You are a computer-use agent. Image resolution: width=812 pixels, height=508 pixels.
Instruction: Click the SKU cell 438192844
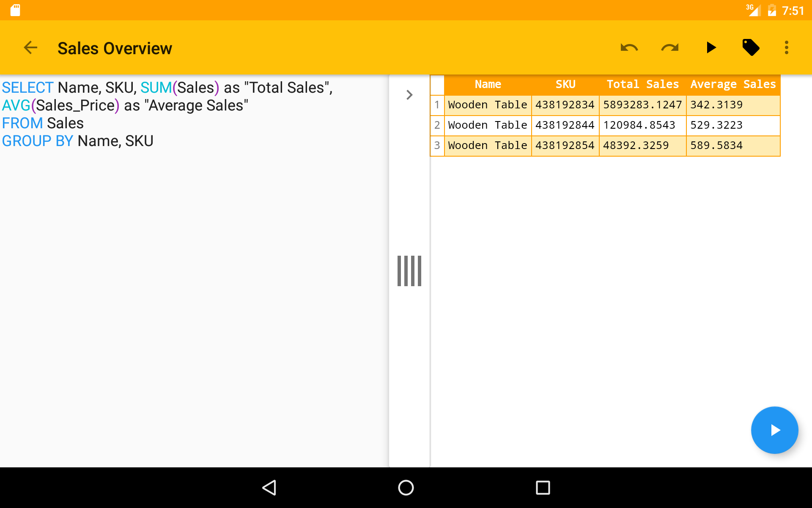point(565,125)
